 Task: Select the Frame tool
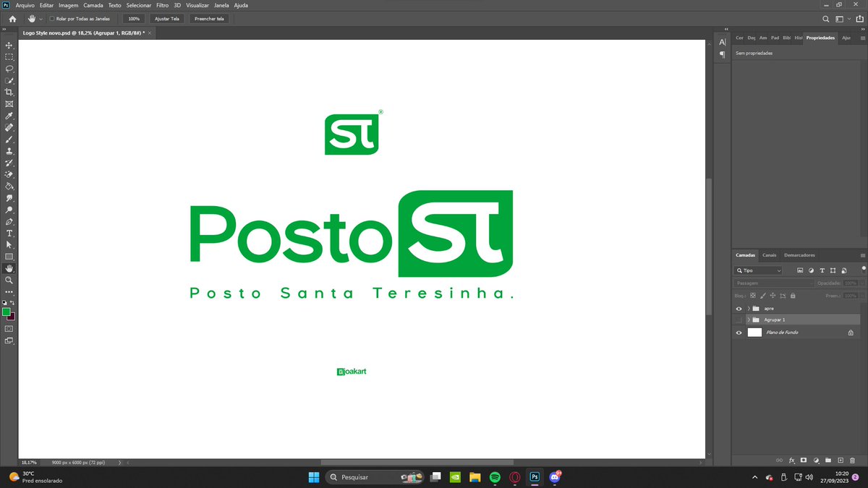[x=9, y=104]
